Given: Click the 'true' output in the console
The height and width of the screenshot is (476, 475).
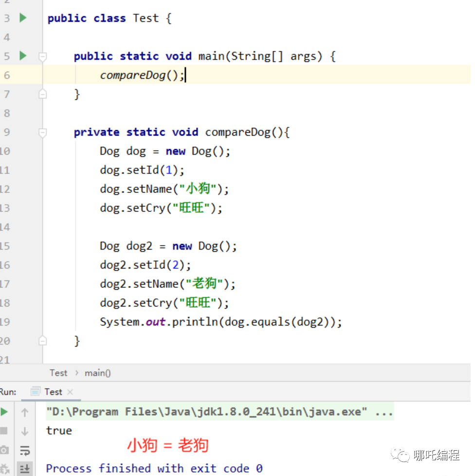Looking at the screenshot, I should (59, 431).
